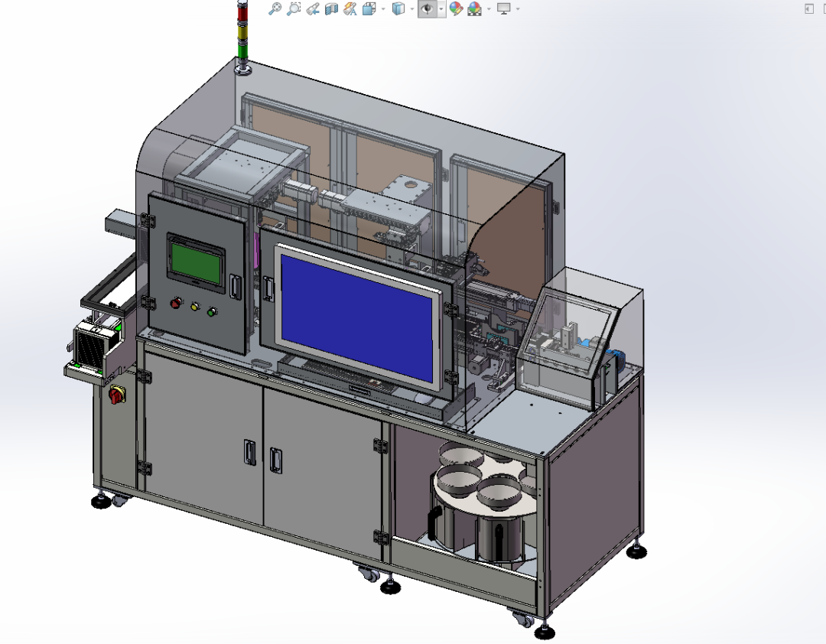Expand the View Settings dropdown arrow
Image resolution: width=826 pixels, height=644 pixels.
tap(518, 9)
